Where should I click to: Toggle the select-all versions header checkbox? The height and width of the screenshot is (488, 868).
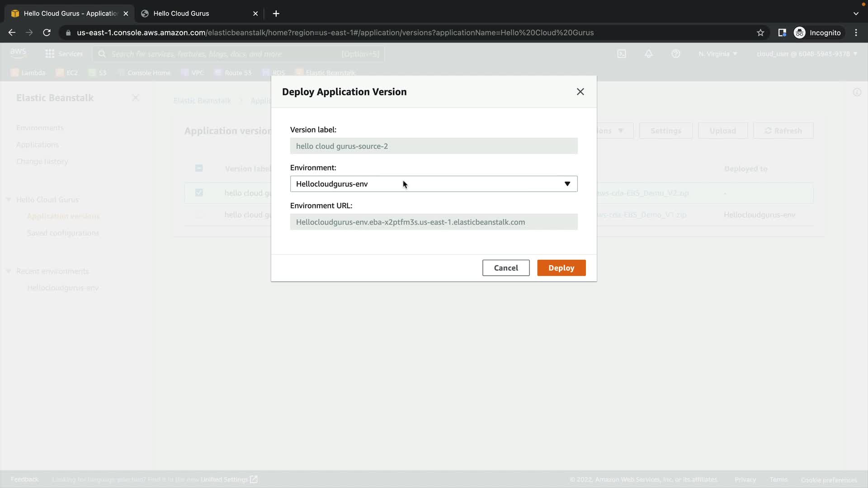tap(199, 168)
